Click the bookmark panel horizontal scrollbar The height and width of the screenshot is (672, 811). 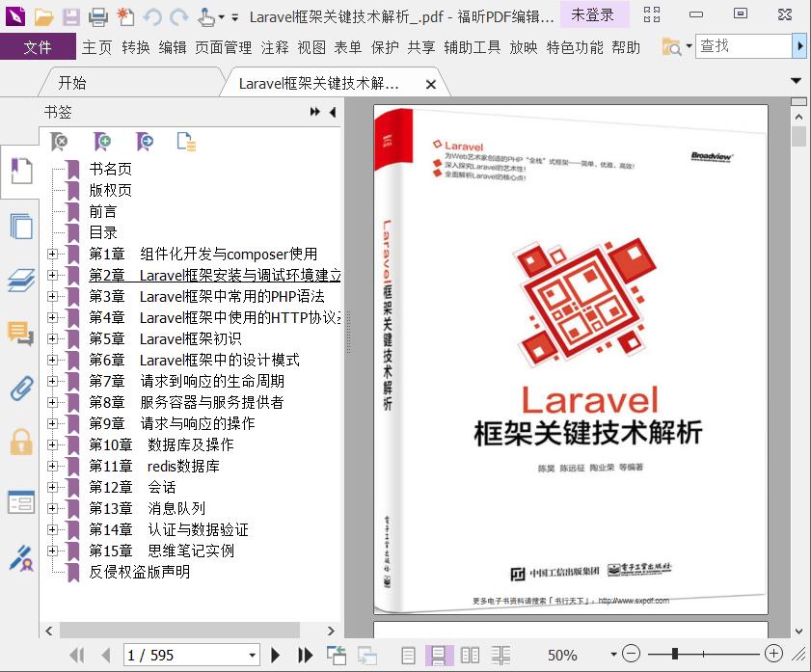pyautogui.click(x=179, y=631)
